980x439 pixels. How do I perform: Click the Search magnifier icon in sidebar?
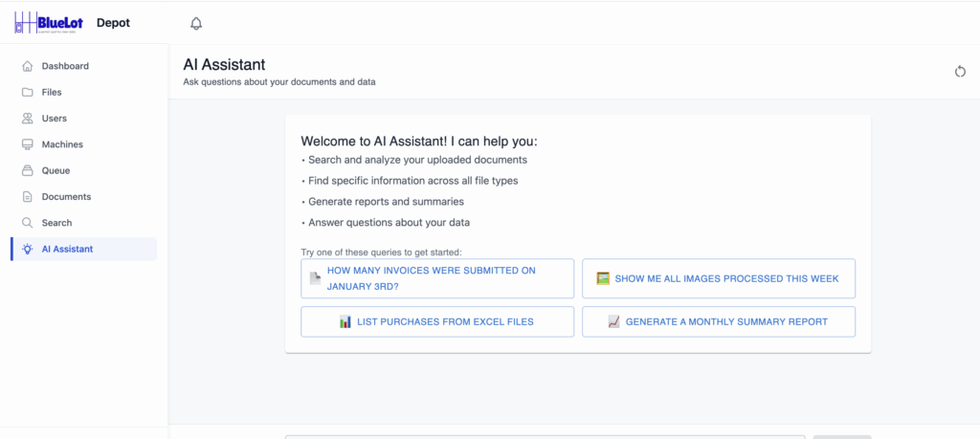28,223
